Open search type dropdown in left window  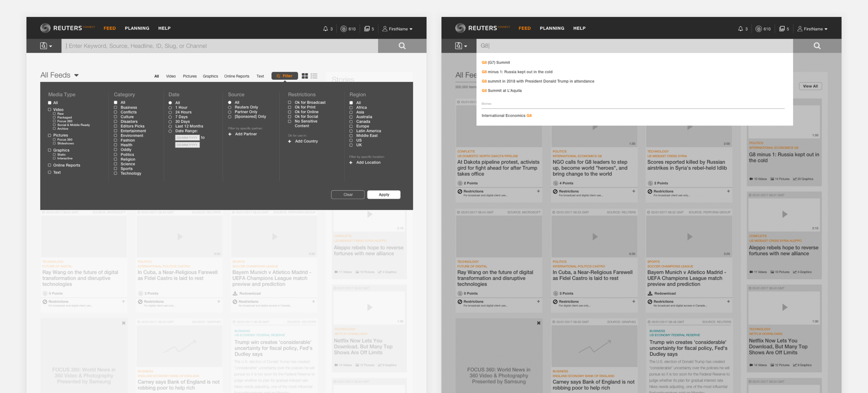(x=46, y=46)
